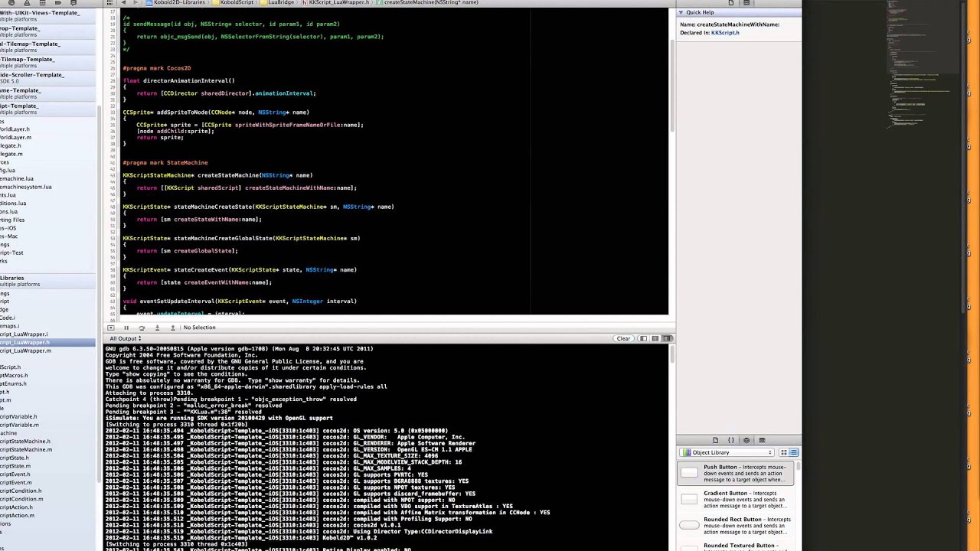Open orldLayer.m in navigator

click(x=15, y=137)
